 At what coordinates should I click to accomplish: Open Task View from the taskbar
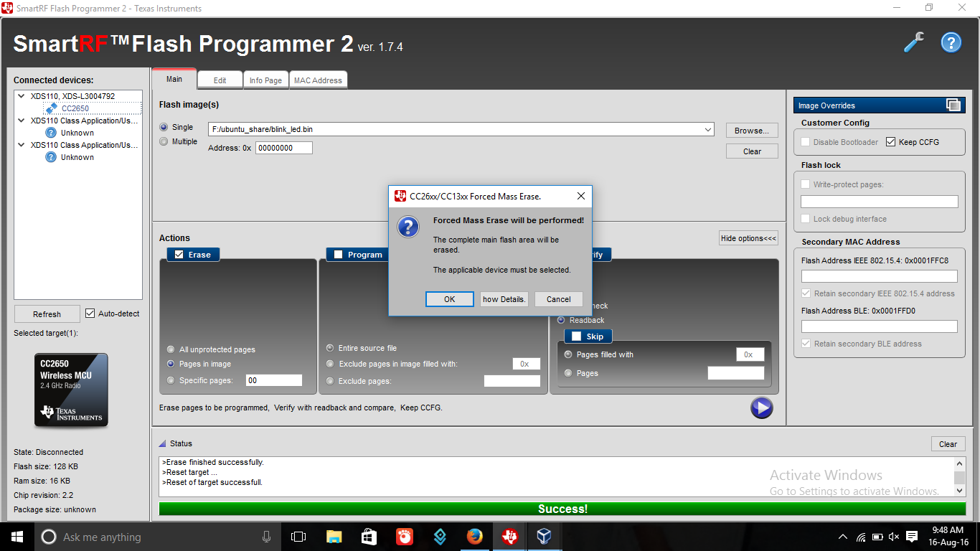pyautogui.click(x=298, y=537)
